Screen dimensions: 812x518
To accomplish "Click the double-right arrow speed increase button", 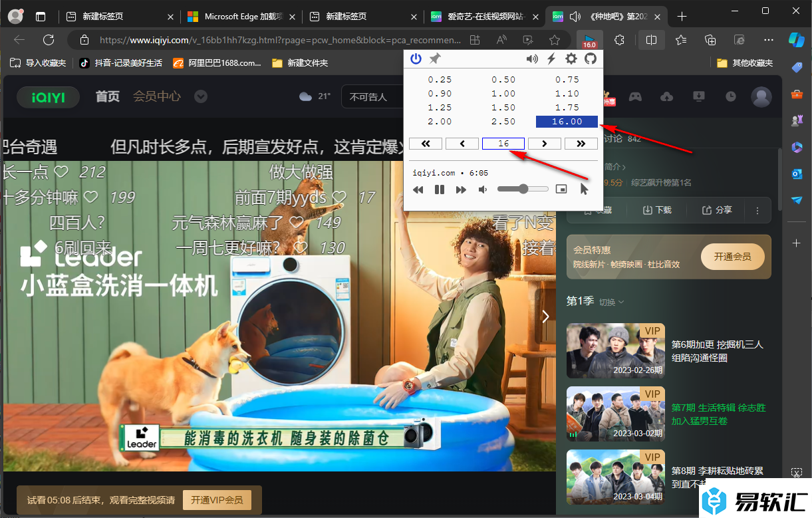I will point(581,144).
